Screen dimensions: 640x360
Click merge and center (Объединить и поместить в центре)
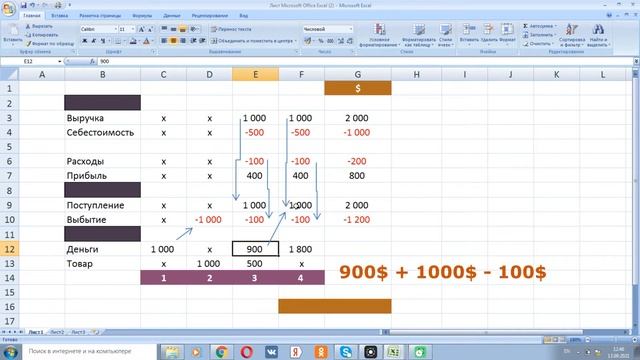click(x=253, y=41)
